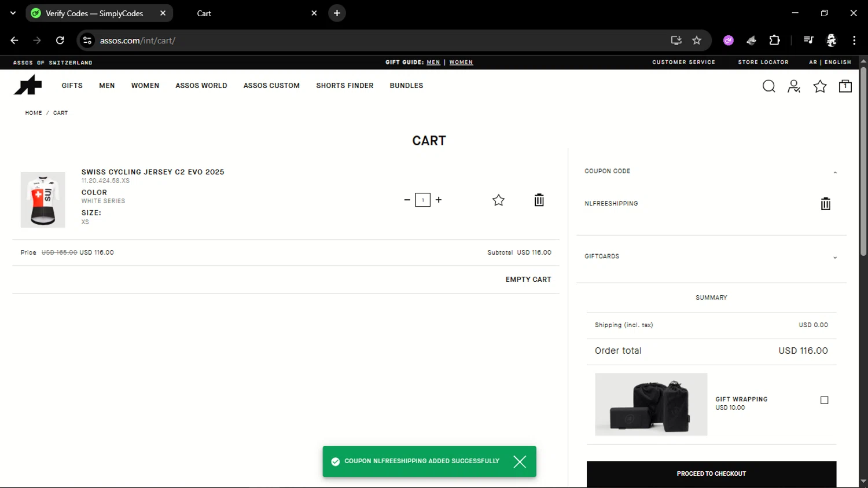View site information icon
Image resolution: width=868 pixels, height=488 pixels.
pyautogui.click(x=87, y=40)
